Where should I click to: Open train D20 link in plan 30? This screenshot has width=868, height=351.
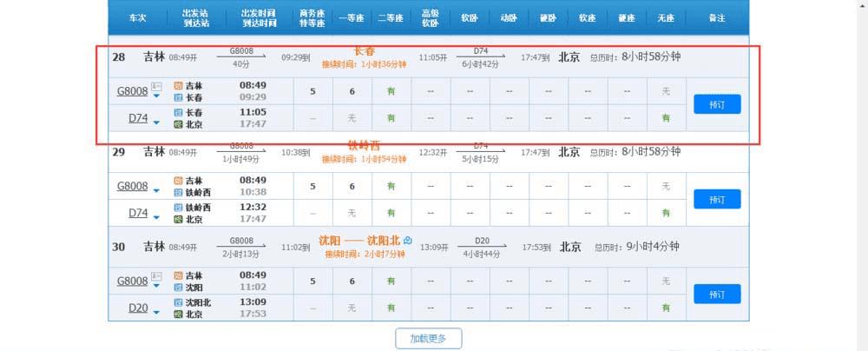(x=138, y=308)
